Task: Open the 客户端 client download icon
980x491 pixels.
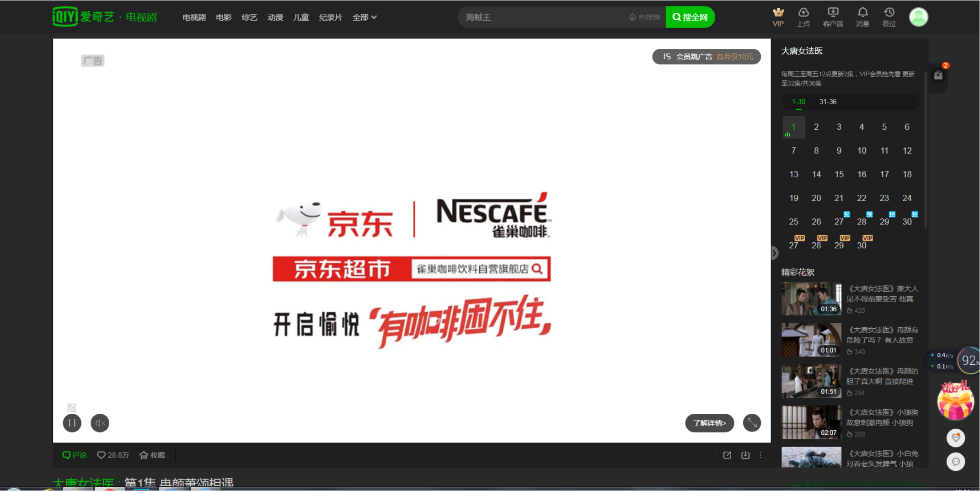Action: coord(834,17)
